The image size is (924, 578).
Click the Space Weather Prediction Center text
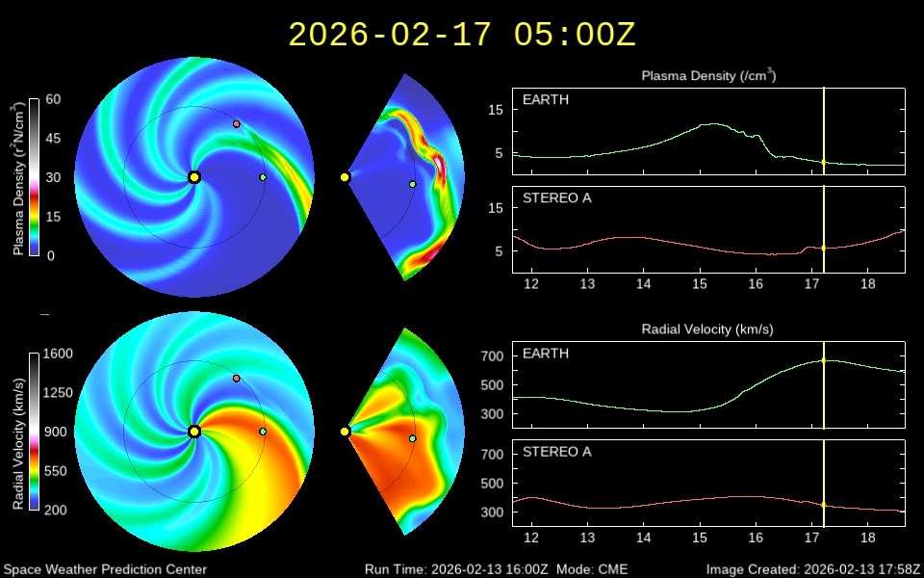pos(104,569)
